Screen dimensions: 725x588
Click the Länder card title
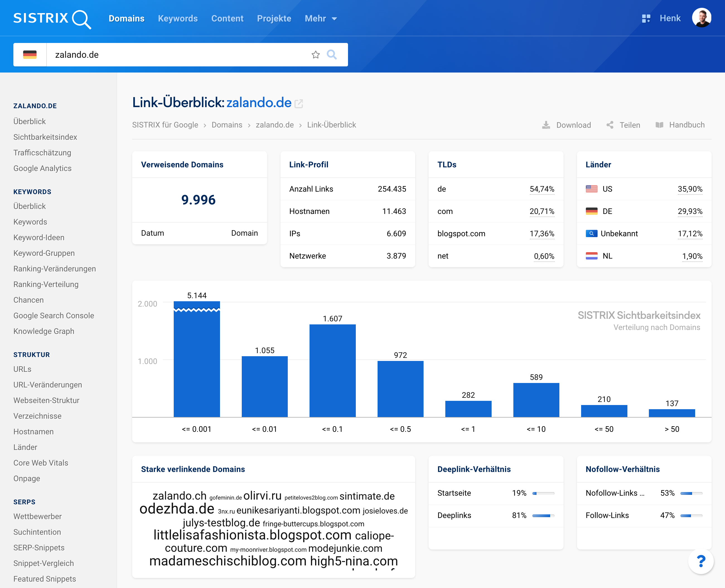[598, 165]
